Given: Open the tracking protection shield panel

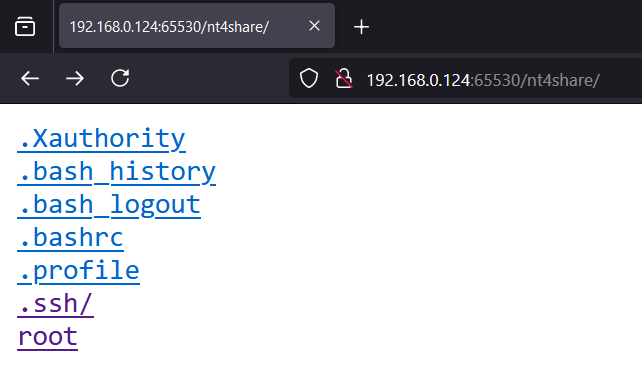Looking at the screenshot, I should (309, 78).
